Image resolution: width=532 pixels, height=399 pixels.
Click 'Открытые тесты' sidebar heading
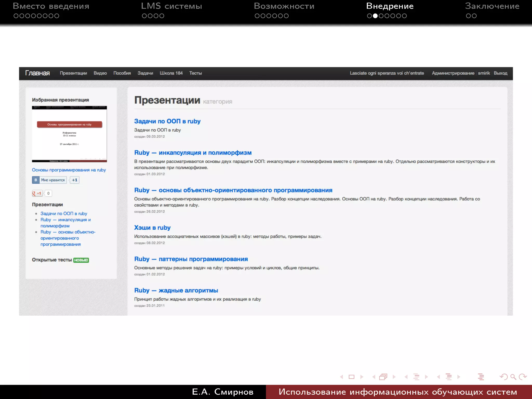[52, 260]
